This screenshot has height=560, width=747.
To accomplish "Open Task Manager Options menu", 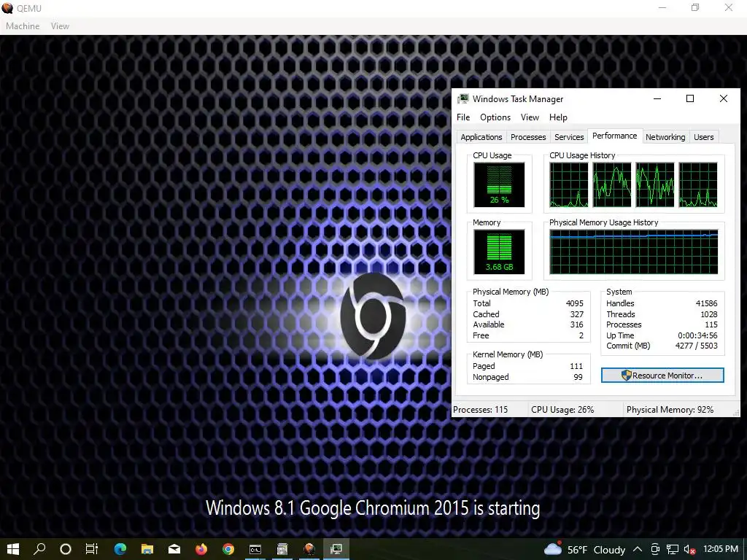I will (495, 117).
